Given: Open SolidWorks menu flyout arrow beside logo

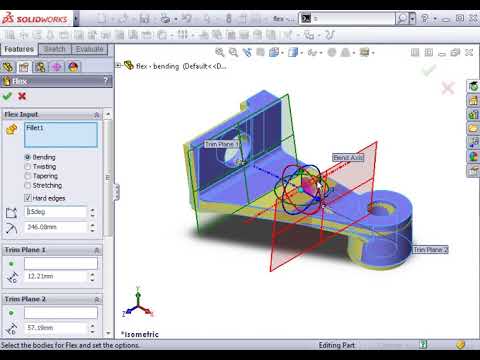Looking at the screenshot, I should (x=76, y=19).
